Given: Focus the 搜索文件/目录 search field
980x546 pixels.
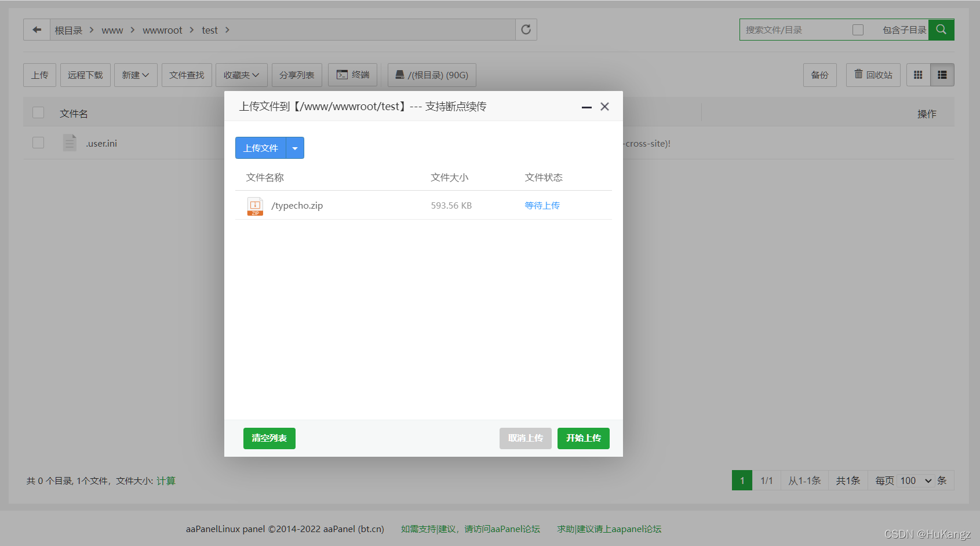Looking at the screenshot, I should [x=794, y=30].
